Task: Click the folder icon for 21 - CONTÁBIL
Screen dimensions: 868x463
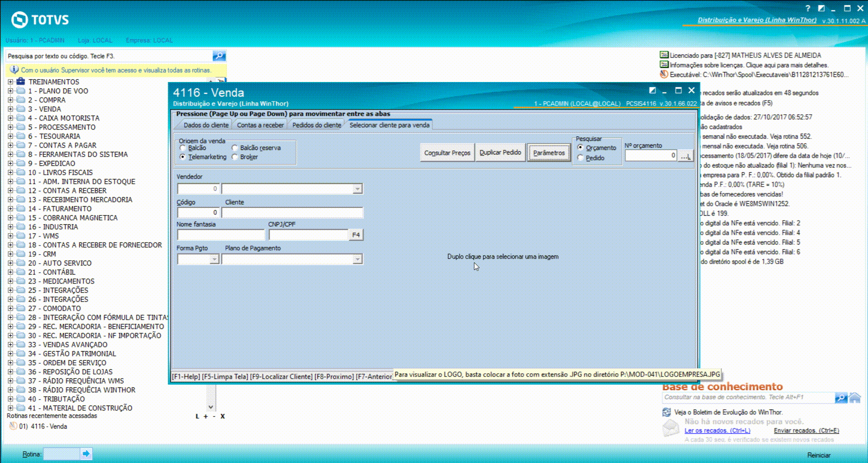Action: (21, 272)
